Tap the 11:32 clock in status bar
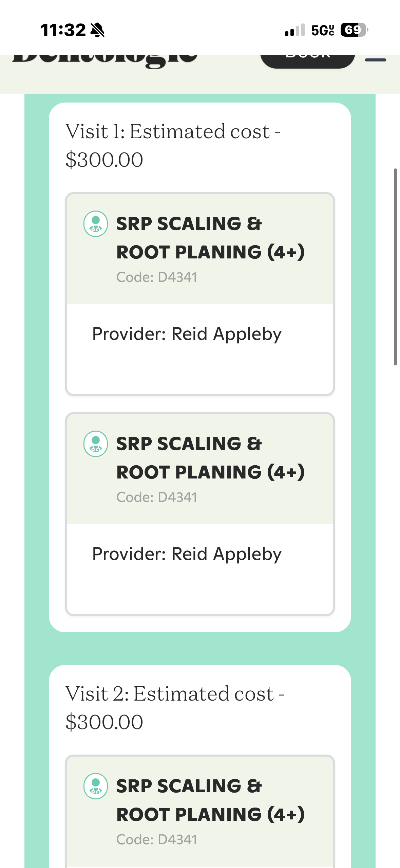Screen dimensions: 400x868 pyautogui.click(x=63, y=30)
